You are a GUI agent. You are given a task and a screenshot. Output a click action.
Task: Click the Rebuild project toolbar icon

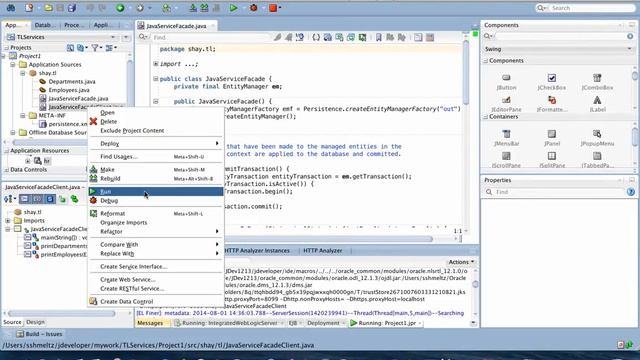(x=204, y=8)
